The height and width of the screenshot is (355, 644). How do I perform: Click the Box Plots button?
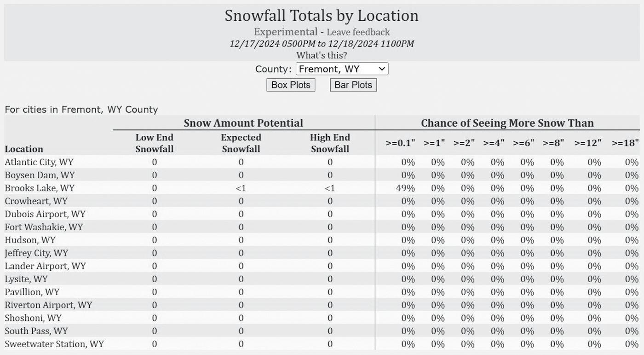tap(291, 85)
